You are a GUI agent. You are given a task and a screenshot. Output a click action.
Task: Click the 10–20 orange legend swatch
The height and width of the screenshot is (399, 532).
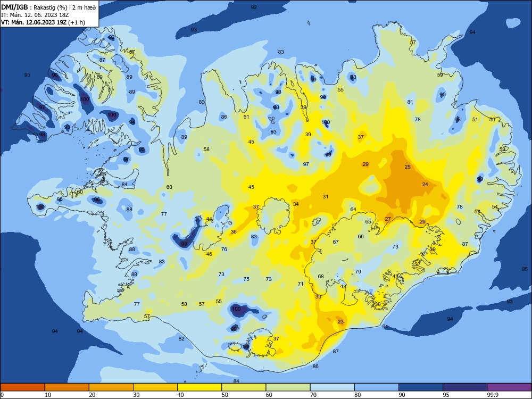click(x=67, y=387)
